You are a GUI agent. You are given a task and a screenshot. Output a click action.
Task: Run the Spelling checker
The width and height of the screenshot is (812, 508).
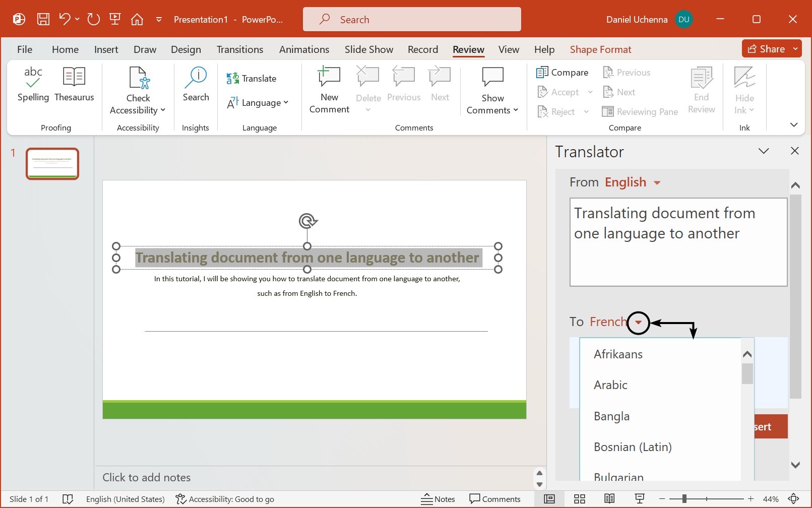tap(32, 86)
